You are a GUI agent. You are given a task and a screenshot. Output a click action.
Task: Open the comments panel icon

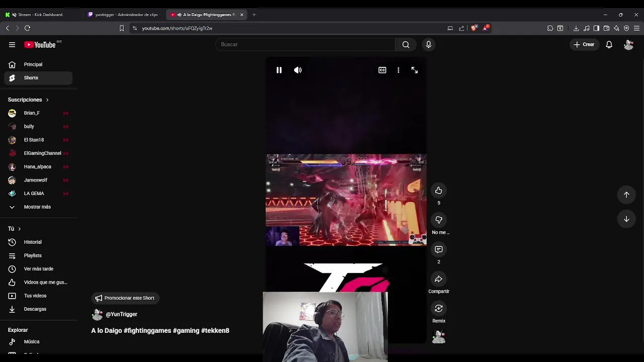[439, 249]
